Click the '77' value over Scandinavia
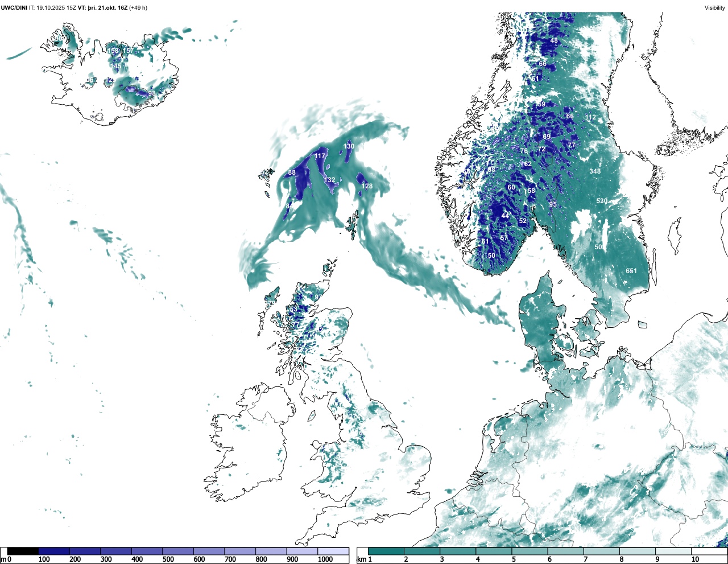The image size is (728, 564). [x=572, y=145]
